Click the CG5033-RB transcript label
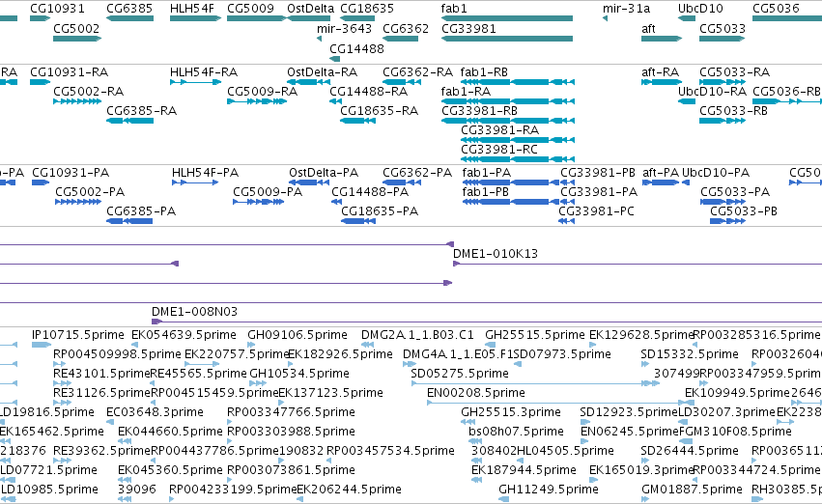Image resolution: width=822 pixels, height=504 pixels. (733, 110)
